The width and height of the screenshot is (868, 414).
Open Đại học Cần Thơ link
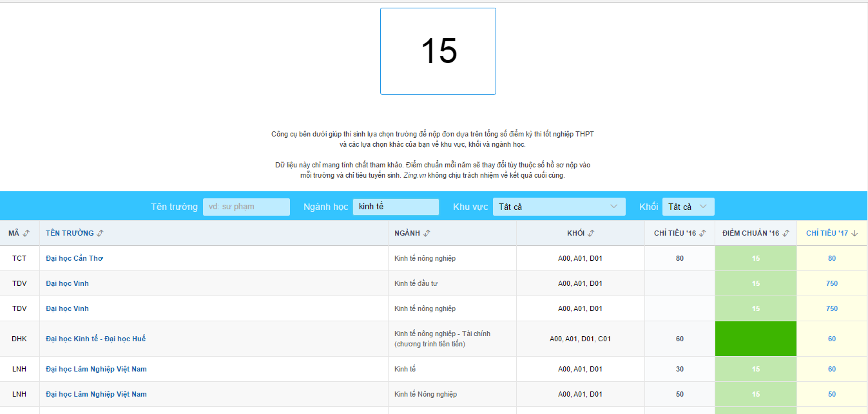coord(74,258)
